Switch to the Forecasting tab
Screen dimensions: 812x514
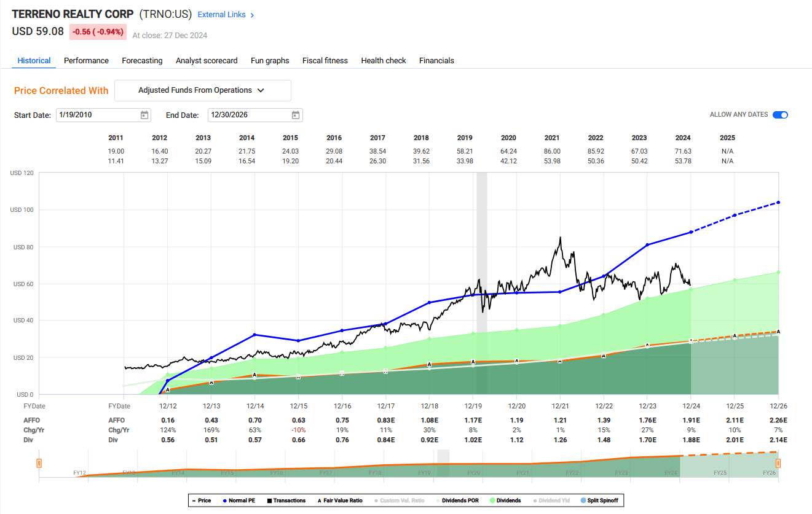pos(142,60)
